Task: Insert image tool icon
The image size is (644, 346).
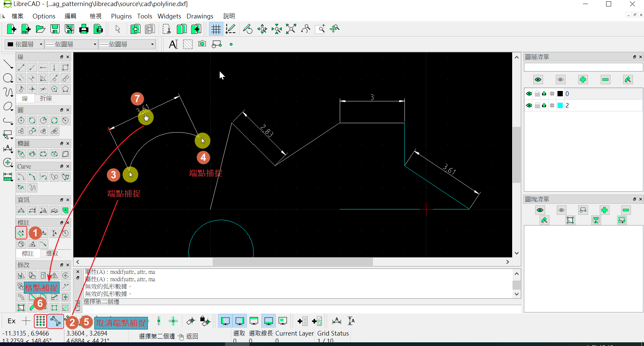Action: (x=202, y=44)
